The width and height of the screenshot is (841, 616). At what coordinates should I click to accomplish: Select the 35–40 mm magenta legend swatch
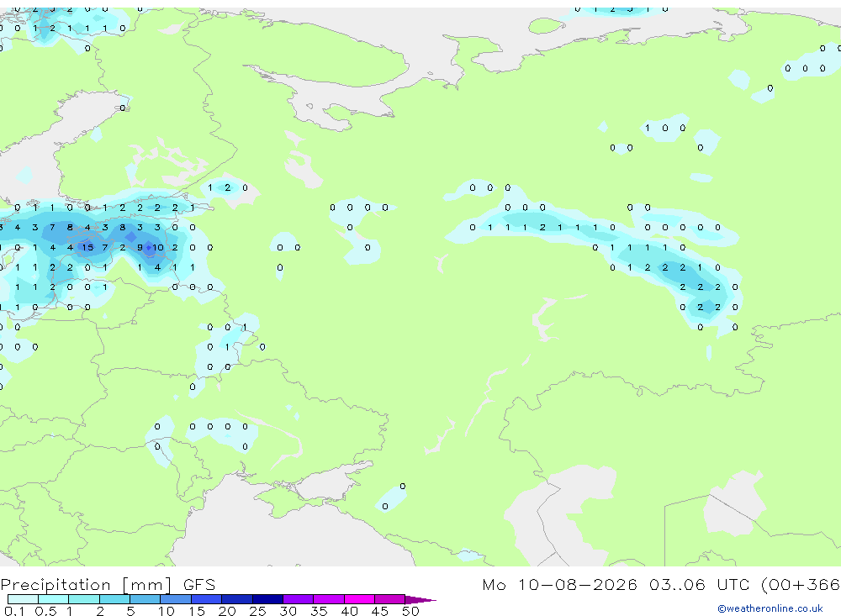[328, 599]
